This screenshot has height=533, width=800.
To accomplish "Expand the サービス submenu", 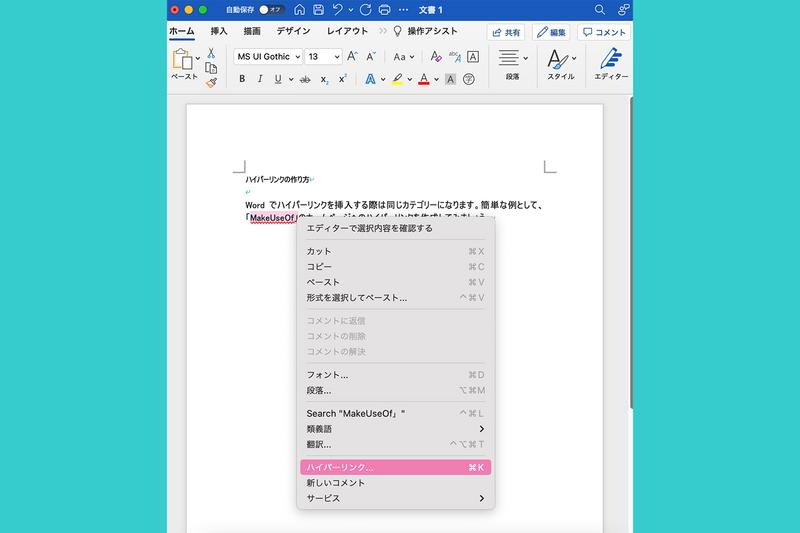I will pyautogui.click(x=395, y=498).
